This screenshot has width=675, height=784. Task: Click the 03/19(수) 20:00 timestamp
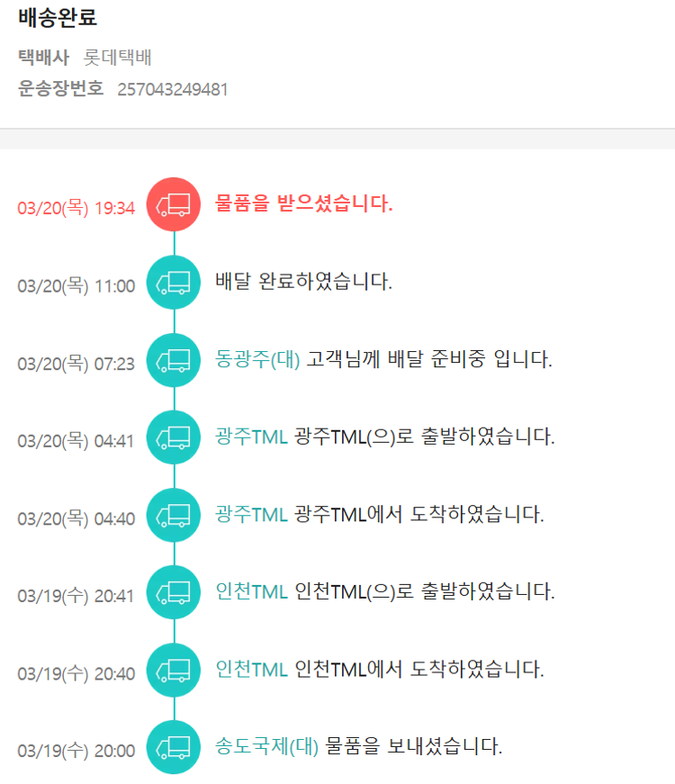[76, 751]
